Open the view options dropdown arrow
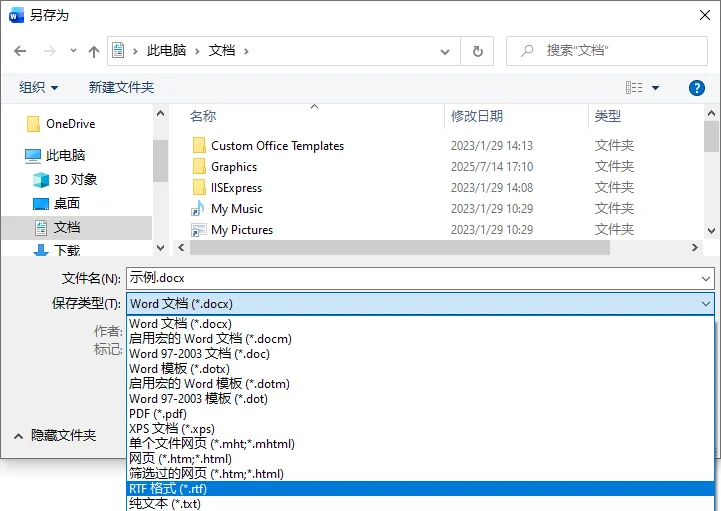Image resolution: width=721 pixels, height=511 pixels. click(x=655, y=87)
